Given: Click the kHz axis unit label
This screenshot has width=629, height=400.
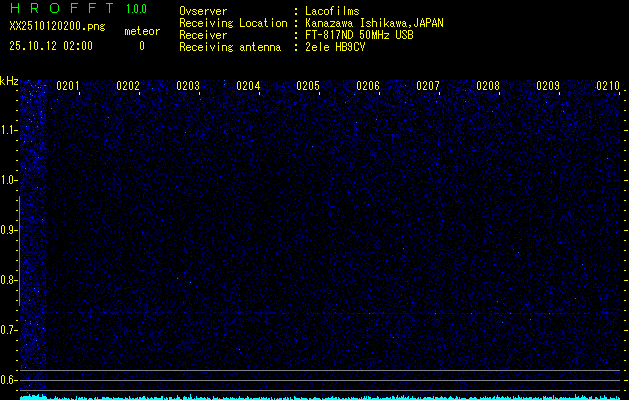Looking at the screenshot, I should tap(9, 81).
